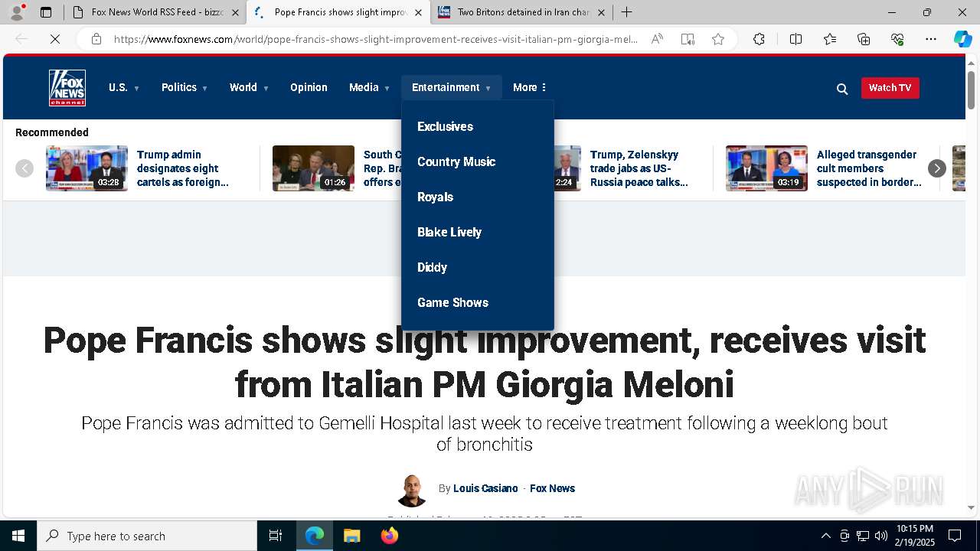Screen dimensions: 980x551
Task: Open the Collections icon
Action: pos(864,39)
